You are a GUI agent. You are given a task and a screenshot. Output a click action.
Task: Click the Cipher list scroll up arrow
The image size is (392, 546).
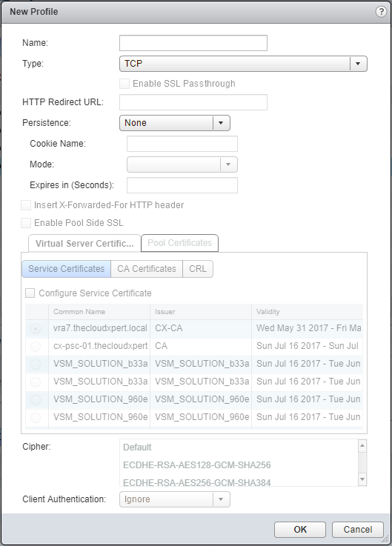point(362,446)
